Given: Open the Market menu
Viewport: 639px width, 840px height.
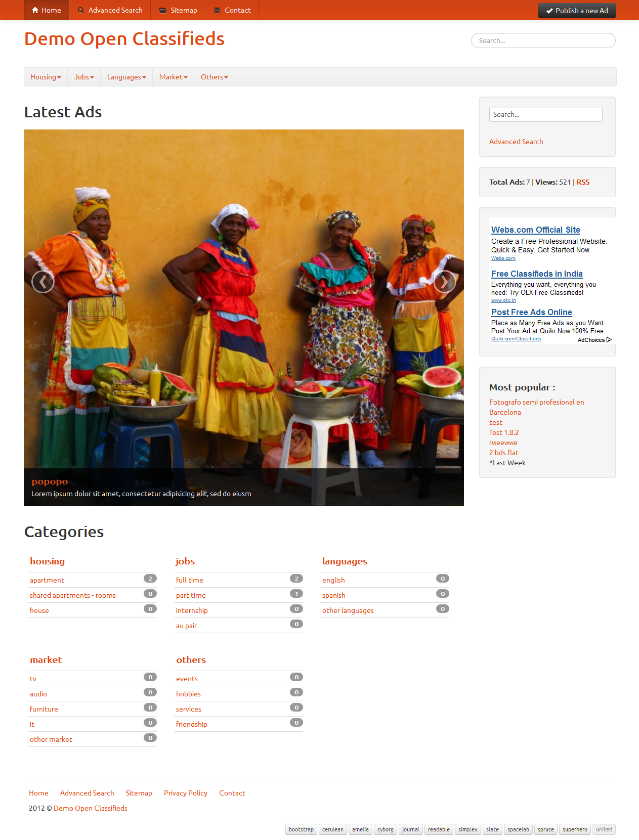Looking at the screenshot, I should coord(173,77).
